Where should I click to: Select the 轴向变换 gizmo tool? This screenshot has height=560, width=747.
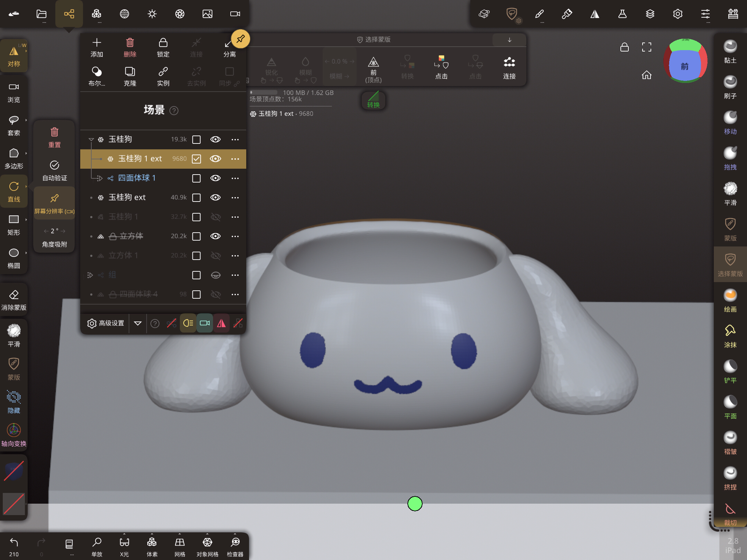13,435
